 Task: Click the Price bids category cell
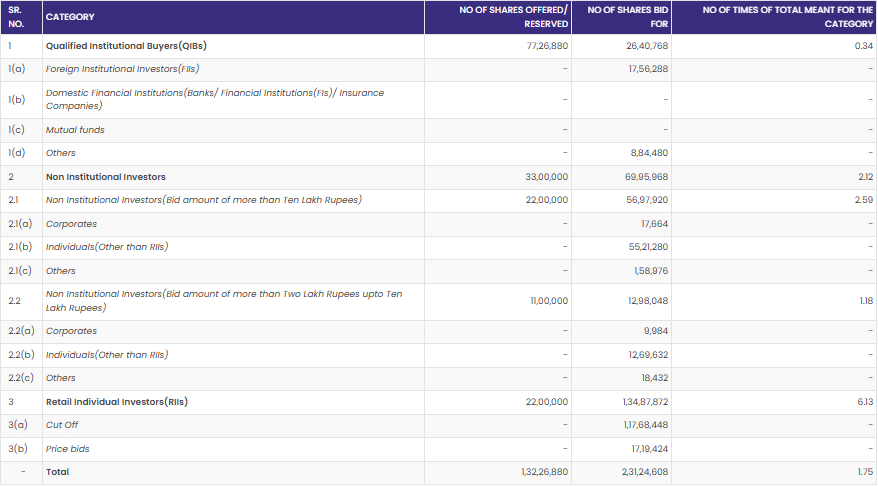coord(68,449)
